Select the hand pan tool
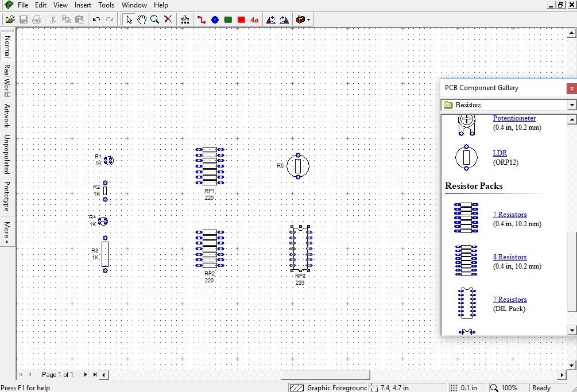This screenshot has height=392, width=577. click(x=142, y=20)
